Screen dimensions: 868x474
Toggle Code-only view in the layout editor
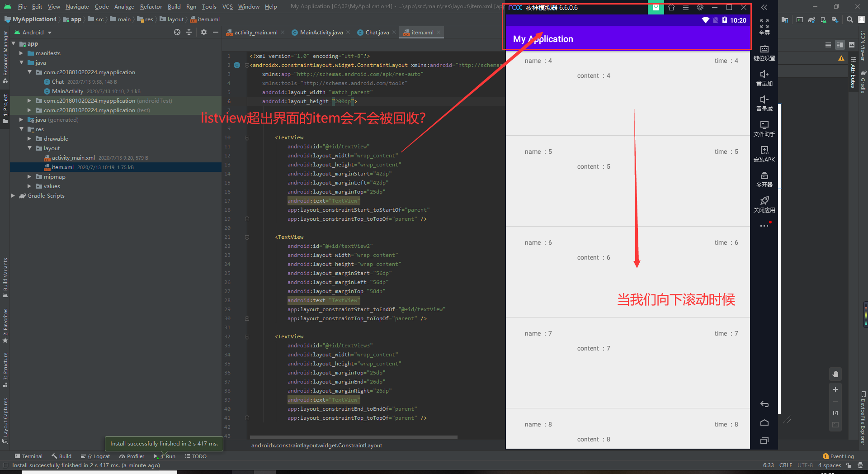coord(828,45)
